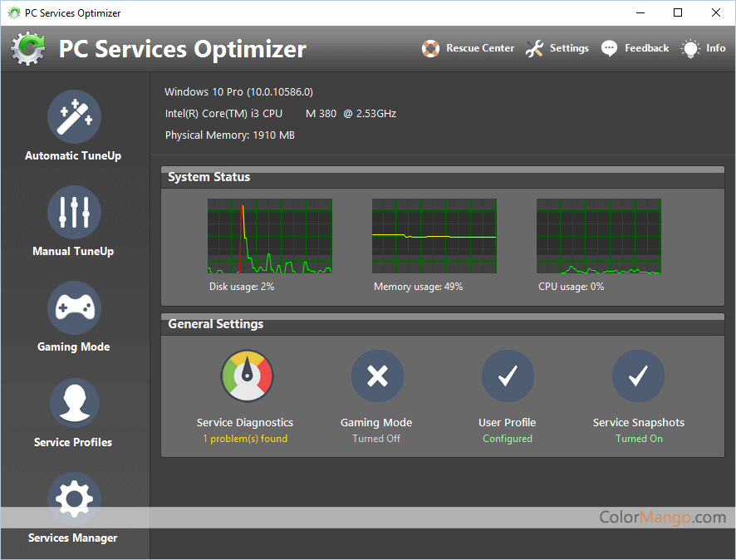Click the User Profile checkmark icon

click(508, 376)
